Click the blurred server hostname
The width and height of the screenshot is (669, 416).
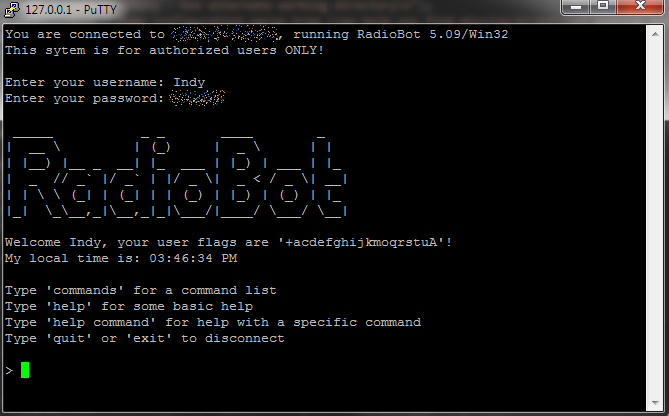coord(225,34)
